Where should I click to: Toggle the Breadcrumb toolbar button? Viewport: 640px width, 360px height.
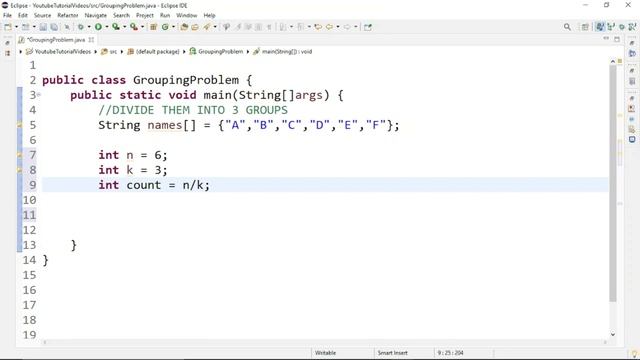tap(227, 27)
